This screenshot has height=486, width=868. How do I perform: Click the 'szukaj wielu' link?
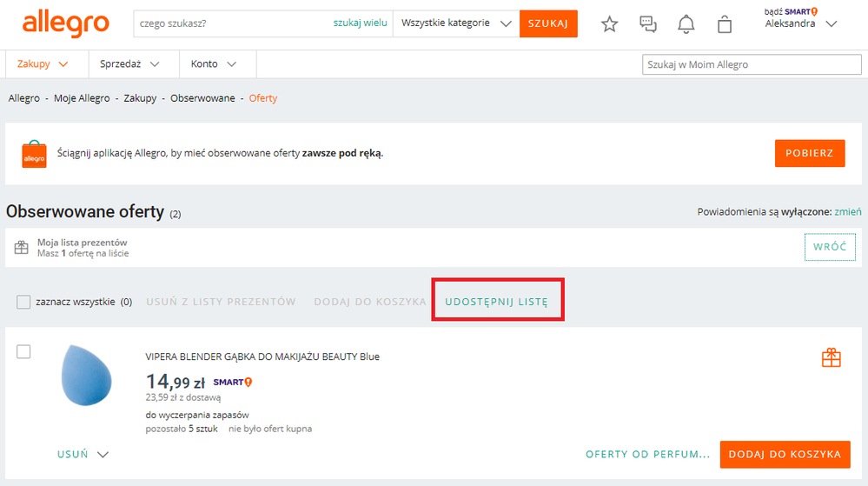pyautogui.click(x=360, y=23)
